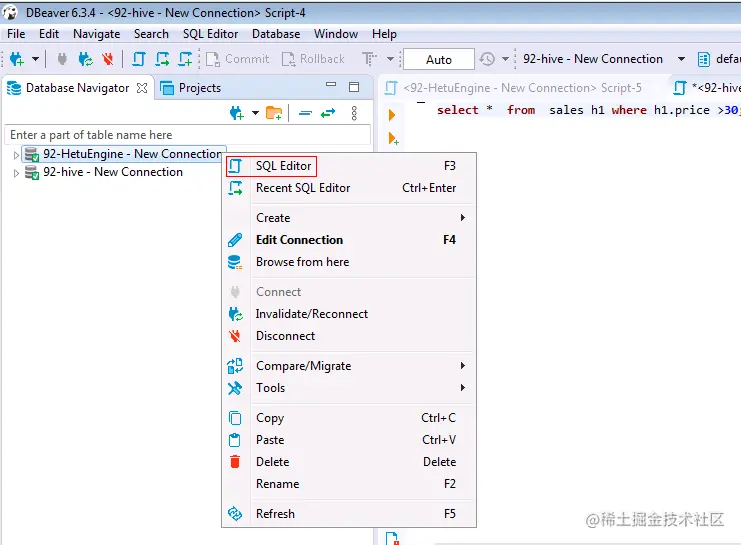Choose Copy in context menu

[349, 418]
